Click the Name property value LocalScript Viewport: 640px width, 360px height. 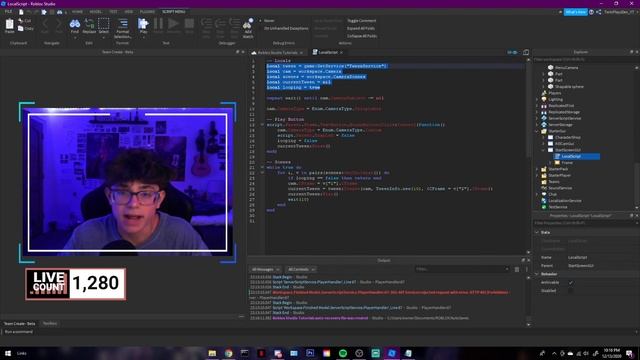[x=578, y=258]
